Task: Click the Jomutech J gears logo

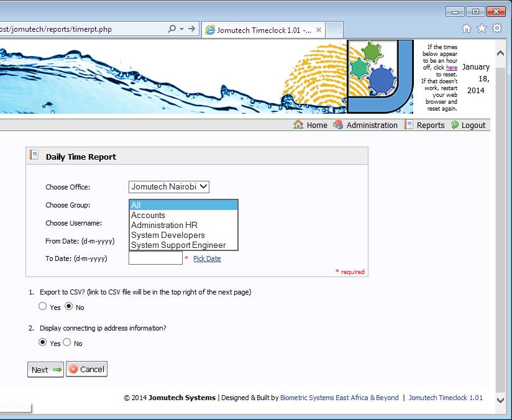Action: (380, 76)
